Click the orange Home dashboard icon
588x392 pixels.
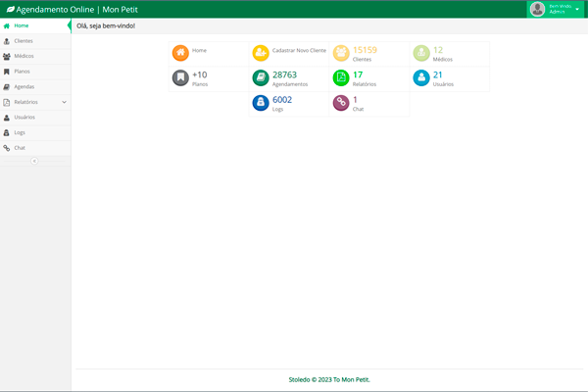tap(180, 53)
